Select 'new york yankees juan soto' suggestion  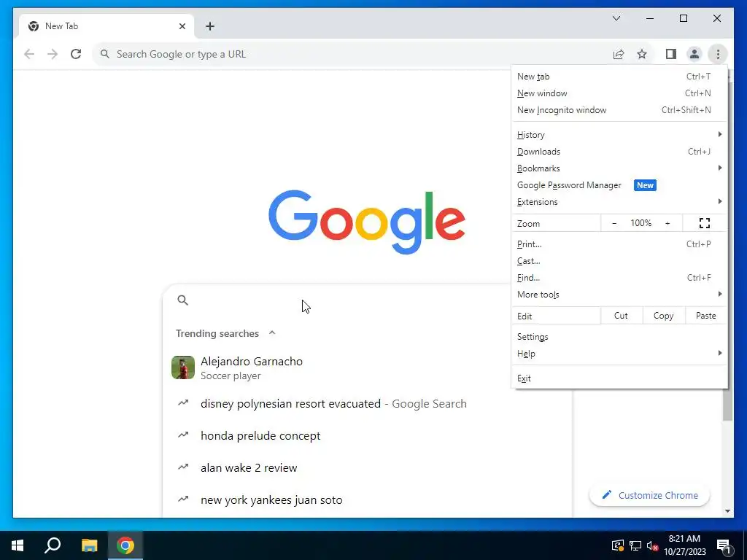271,499
